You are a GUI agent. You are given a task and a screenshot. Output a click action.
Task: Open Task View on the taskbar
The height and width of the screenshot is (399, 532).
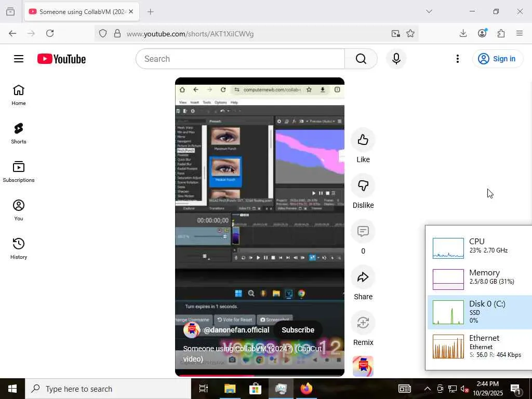click(x=204, y=389)
